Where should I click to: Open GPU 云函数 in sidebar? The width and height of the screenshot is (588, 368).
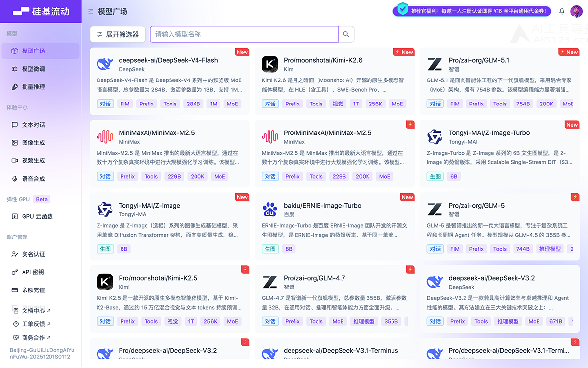pyautogui.click(x=41, y=216)
